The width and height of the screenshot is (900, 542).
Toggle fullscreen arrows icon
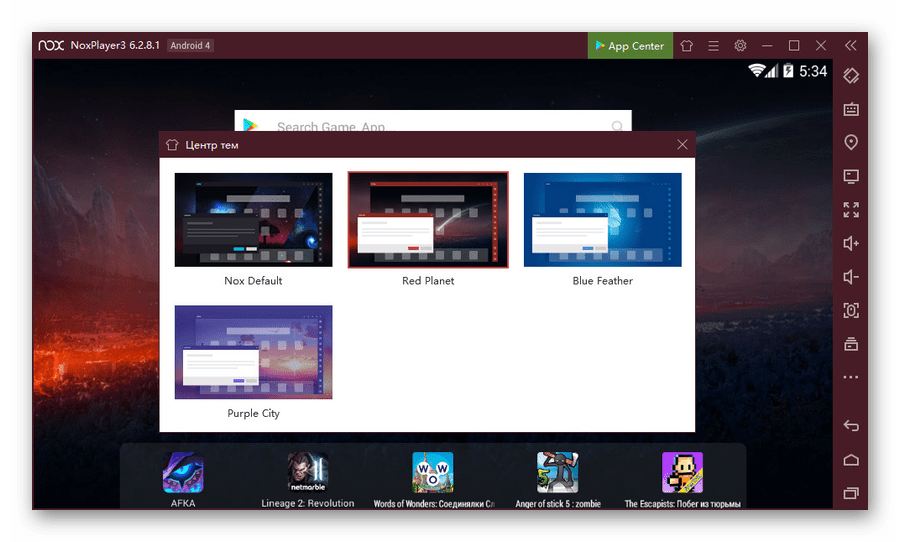click(851, 210)
